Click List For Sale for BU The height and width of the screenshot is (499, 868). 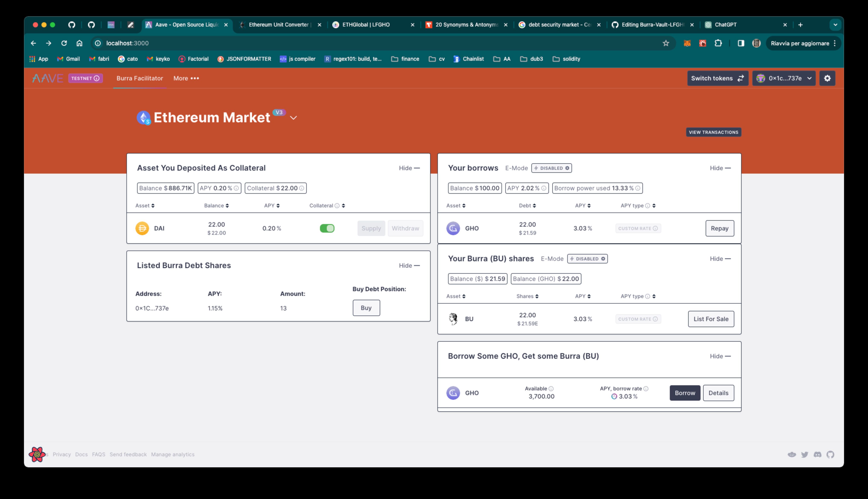[x=711, y=319]
